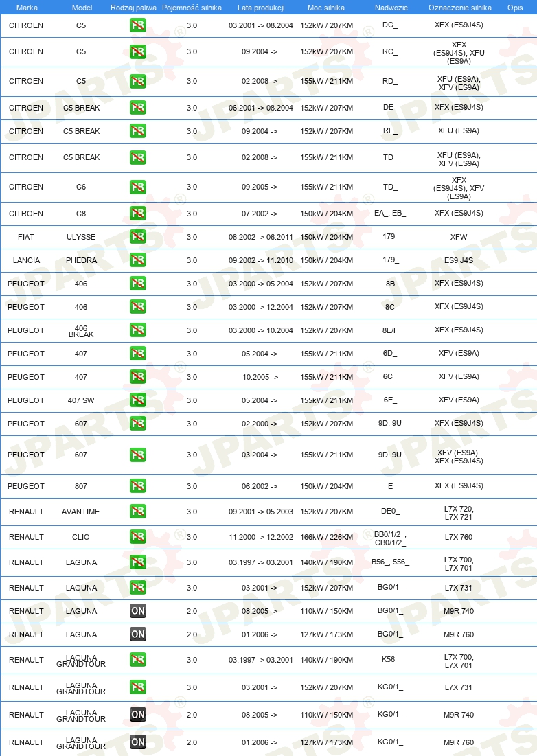The height and width of the screenshot is (756, 537).
Task: Click the AVANTIME model cell
Action: click(x=81, y=512)
